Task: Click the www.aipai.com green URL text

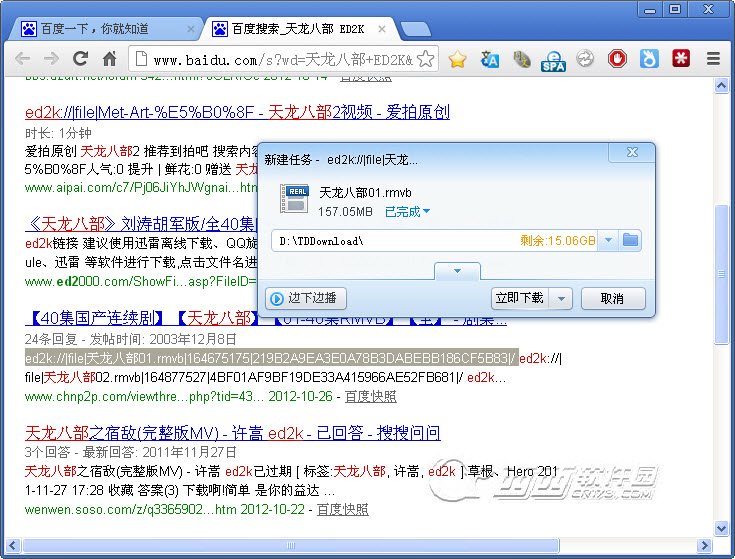Action: (x=141, y=188)
